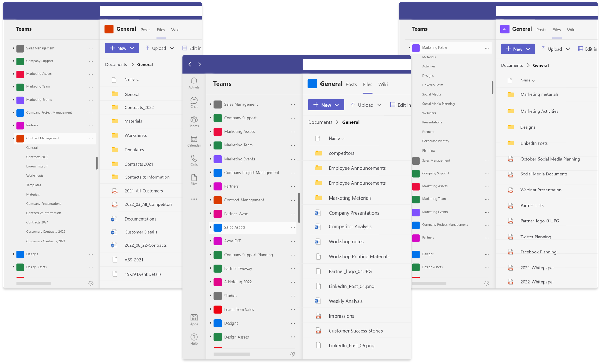Click the Calls icon in left sidebar
Screen dimensions: 601x364
coord(194,159)
